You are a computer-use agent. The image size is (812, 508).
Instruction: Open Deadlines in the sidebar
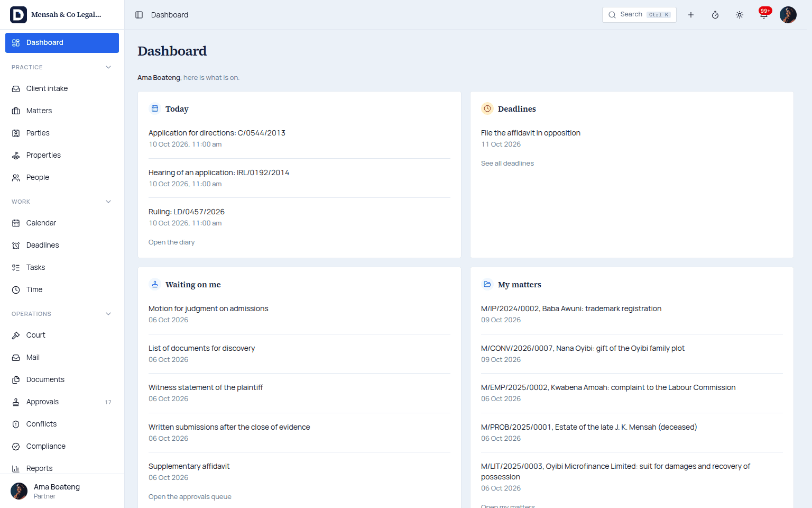[x=62, y=245]
